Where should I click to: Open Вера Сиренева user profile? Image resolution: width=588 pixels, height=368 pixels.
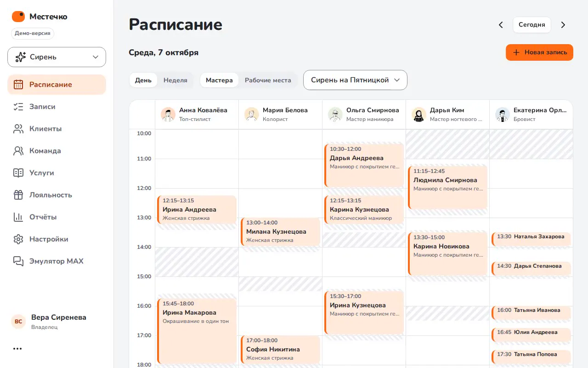pyautogui.click(x=57, y=322)
